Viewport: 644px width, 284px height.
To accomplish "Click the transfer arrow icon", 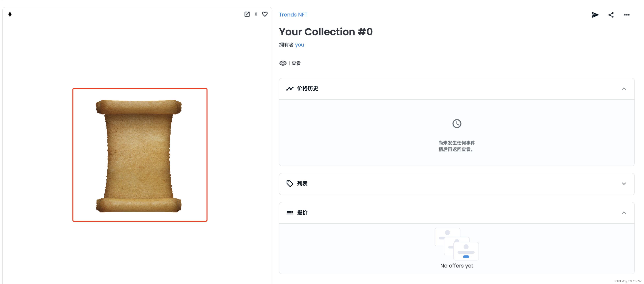I will (x=595, y=15).
